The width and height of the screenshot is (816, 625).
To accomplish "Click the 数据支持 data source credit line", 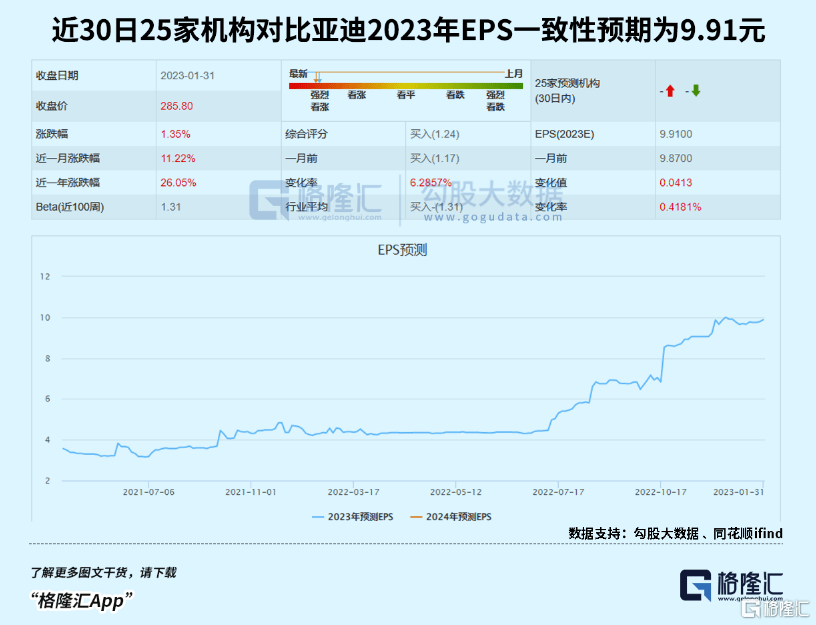I will [675, 533].
